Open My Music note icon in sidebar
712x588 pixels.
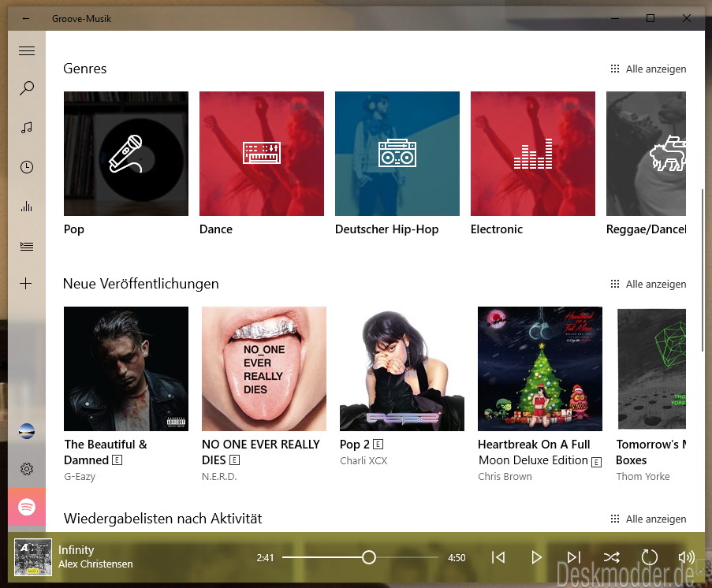(x=26, y=128)
